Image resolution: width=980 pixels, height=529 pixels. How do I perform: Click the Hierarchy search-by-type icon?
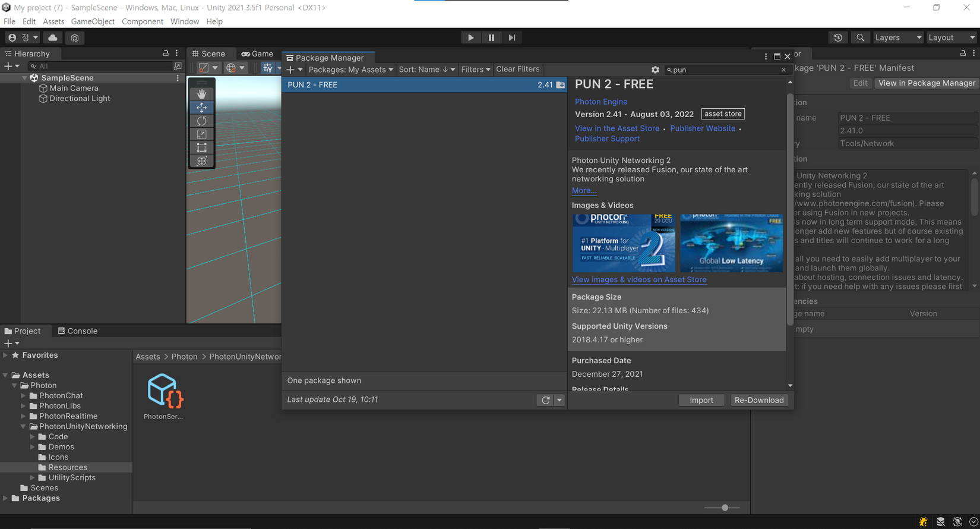click(178, 66)
